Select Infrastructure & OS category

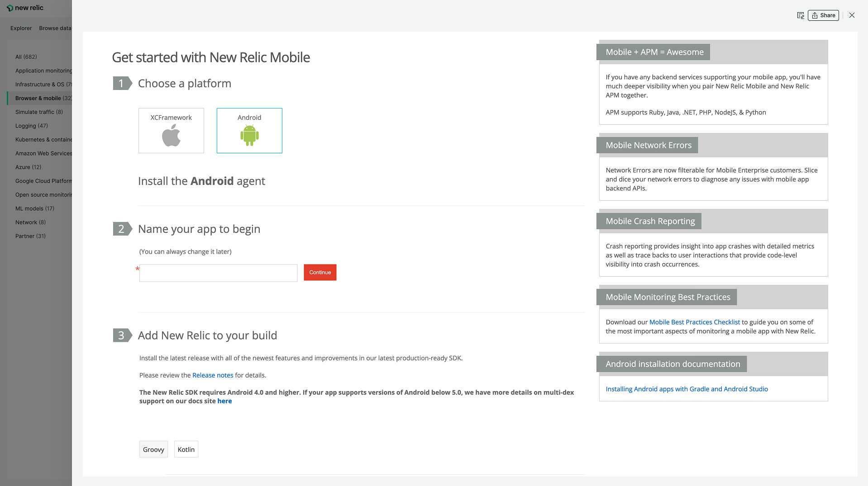tap(43, 85)
